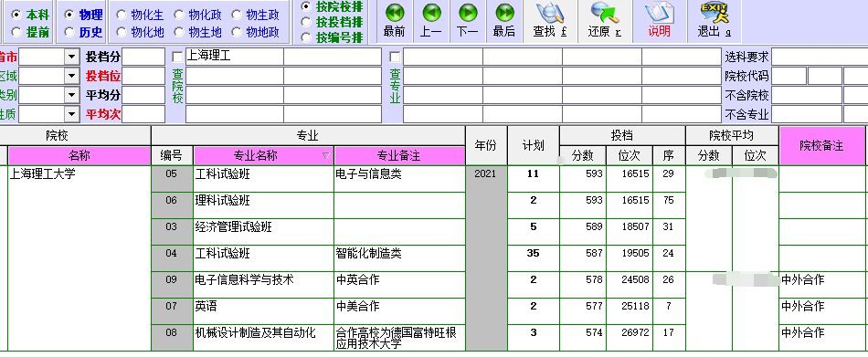
Task: Go to previous record using 上一
Action: (x=430, y=21)
